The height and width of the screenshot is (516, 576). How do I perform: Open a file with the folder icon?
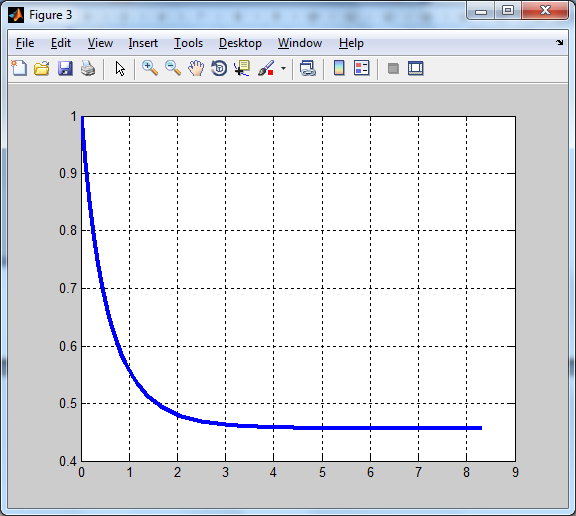(x=42, y=68)
